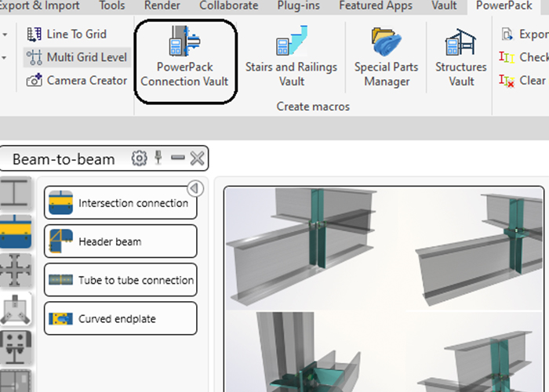Image resolution: width=549 pixels, height=392 pixels.
Task: Select the cross-shaped connection category icon
Action: pyautogui.click(x=15, y=270)
